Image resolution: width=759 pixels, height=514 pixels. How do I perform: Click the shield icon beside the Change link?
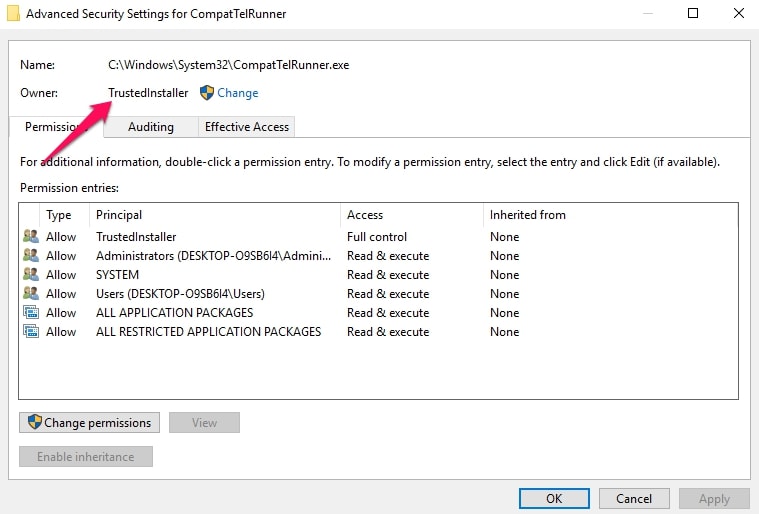coord(207,92)
